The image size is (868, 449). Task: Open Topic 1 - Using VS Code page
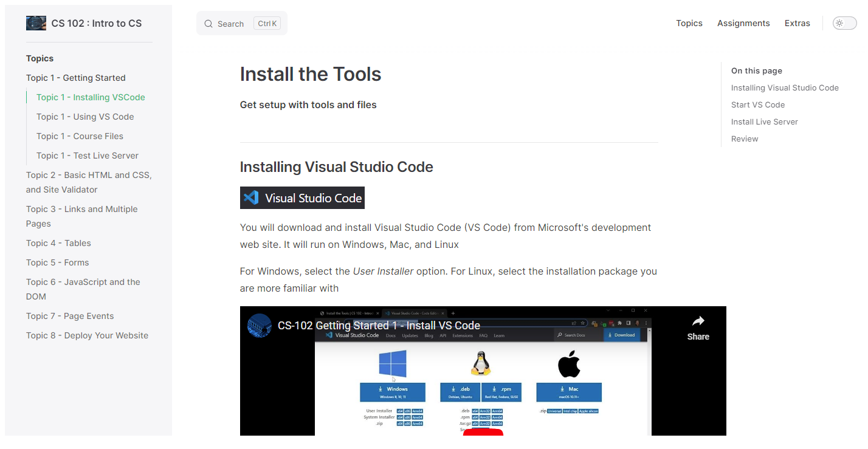85,117
